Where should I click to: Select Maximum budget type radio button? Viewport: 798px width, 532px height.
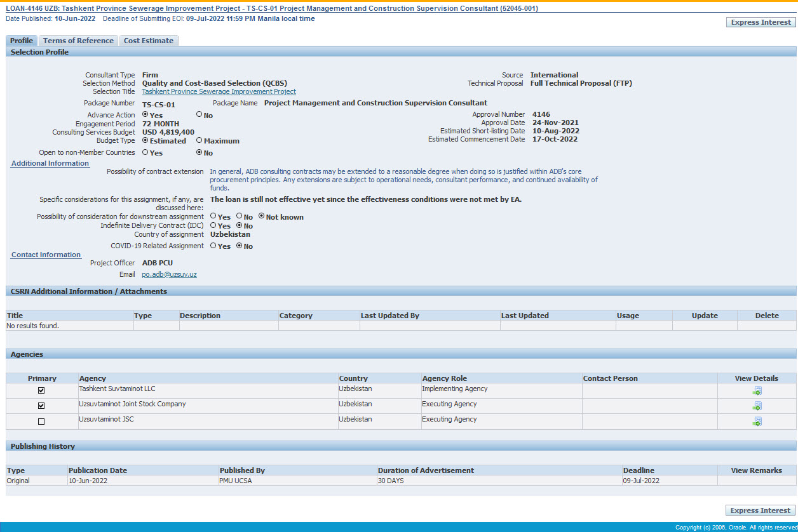click(x=199, y=140)
